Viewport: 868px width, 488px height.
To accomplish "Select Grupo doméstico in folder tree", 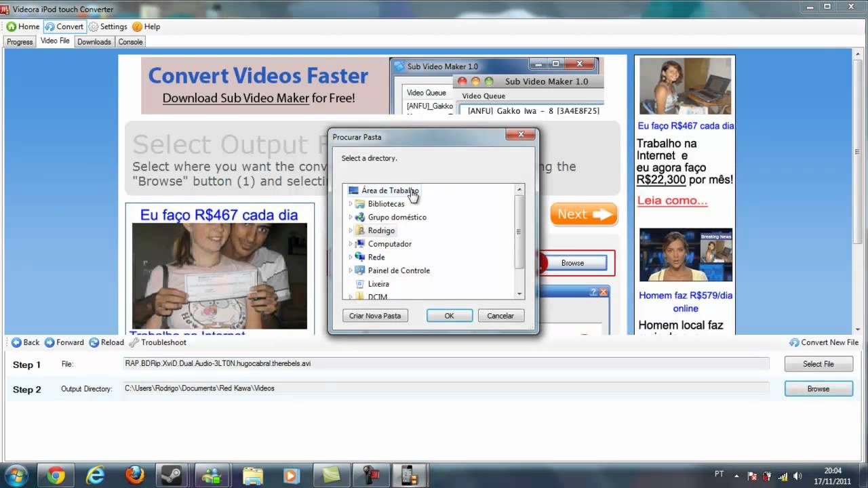I will 397,218.
